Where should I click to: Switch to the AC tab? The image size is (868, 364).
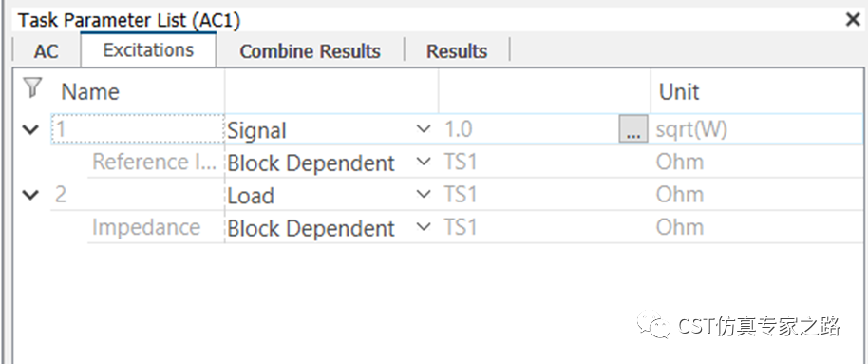point(46,51)
